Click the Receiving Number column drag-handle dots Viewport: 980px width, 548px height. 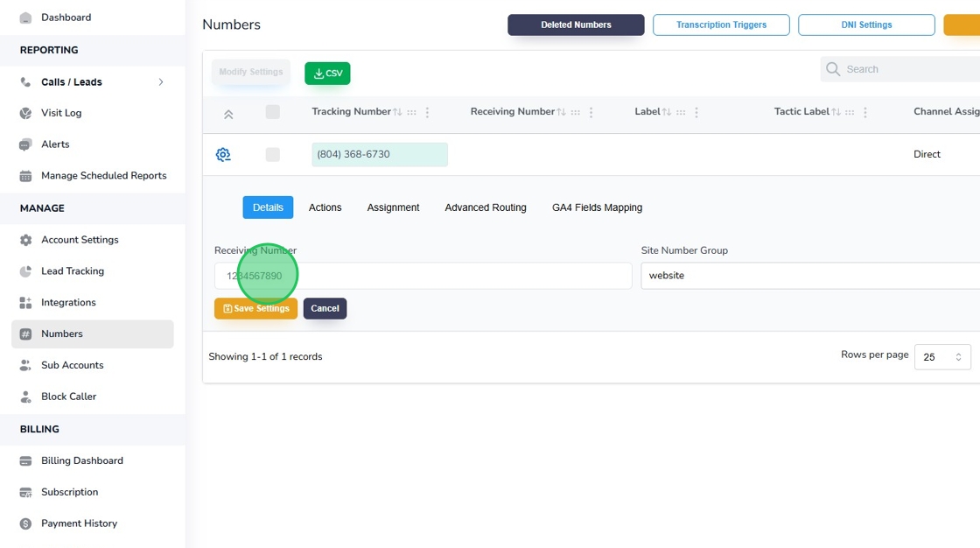(575, 112)
